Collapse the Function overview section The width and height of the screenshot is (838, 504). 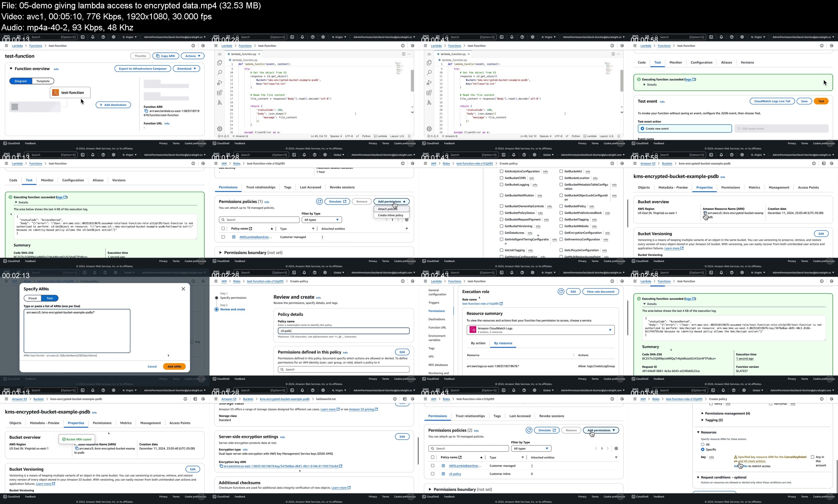click(x=11, y=69)
